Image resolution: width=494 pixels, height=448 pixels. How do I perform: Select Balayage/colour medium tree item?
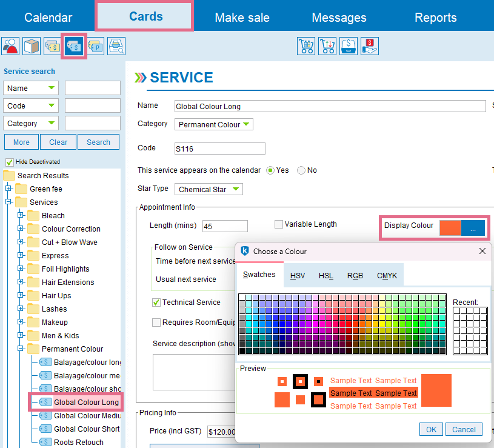tap(87, 375)
